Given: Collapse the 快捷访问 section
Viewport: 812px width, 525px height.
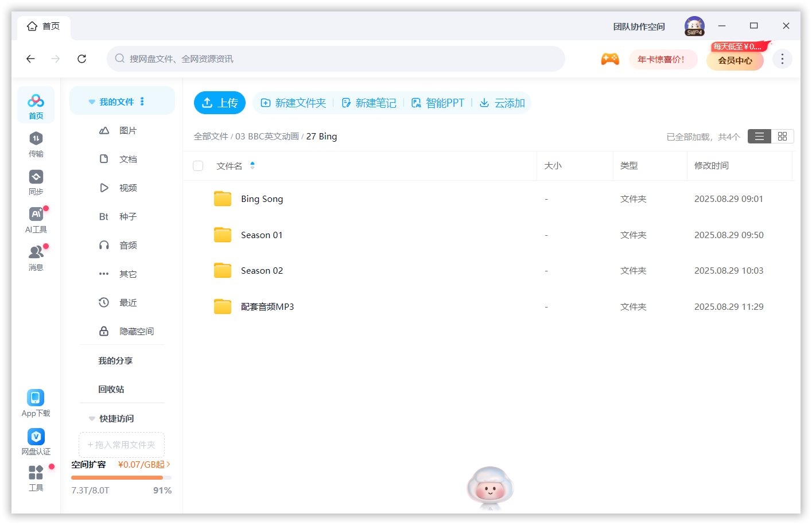Looking at the screenshot, I should click(92, 418).
